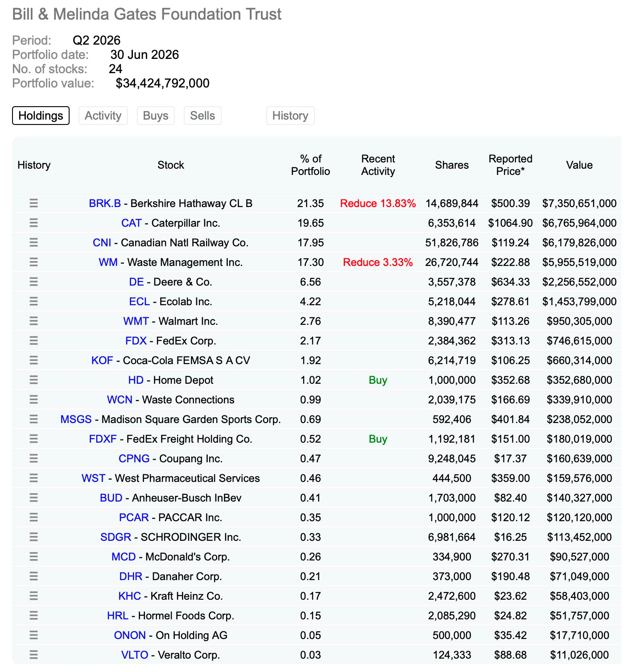Open history icon for Hormel Foods row
Image resolution: width=628 pixels, height=672 pixels.
(x=33, y=616)
